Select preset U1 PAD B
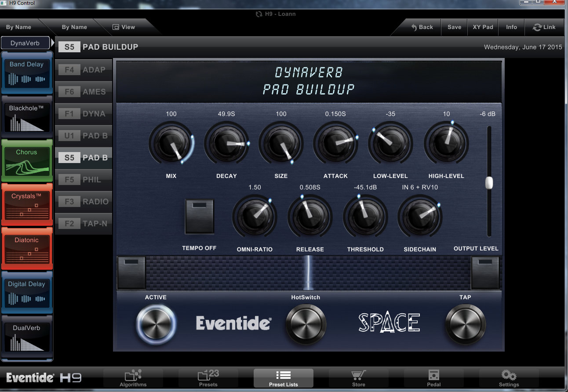The width and height of the screenshot is (568, 392). point(84,136)
